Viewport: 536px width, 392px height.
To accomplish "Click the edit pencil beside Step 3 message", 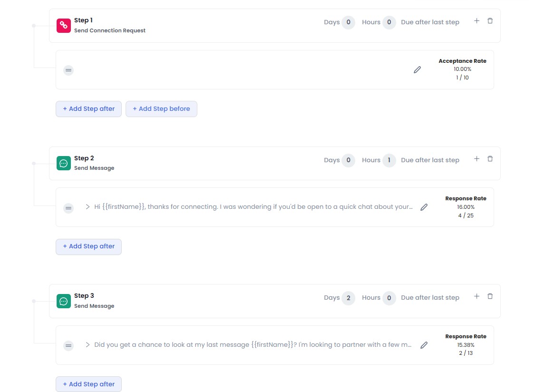I will 424,344.
